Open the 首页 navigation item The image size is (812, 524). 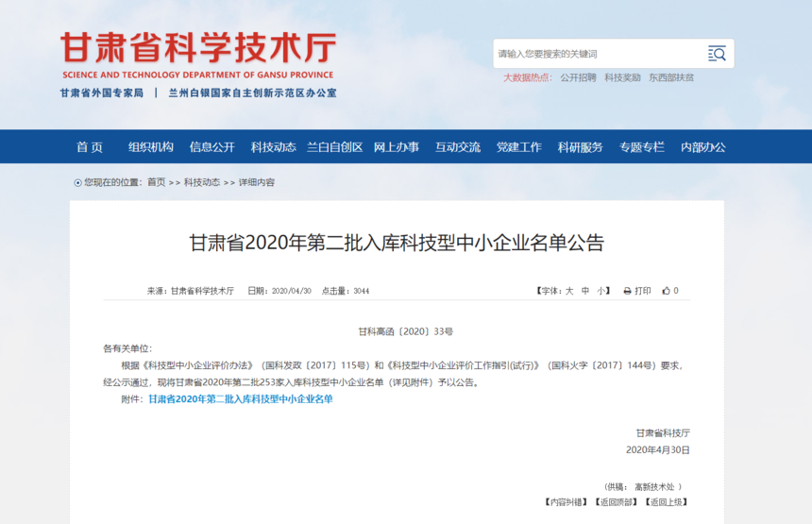[90, 147]
